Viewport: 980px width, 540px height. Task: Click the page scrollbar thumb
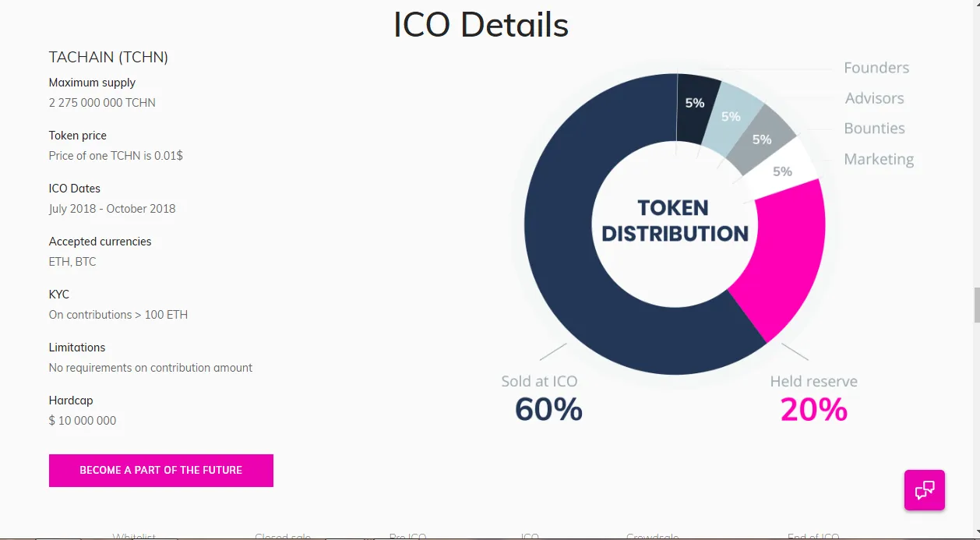coord(977,305)
